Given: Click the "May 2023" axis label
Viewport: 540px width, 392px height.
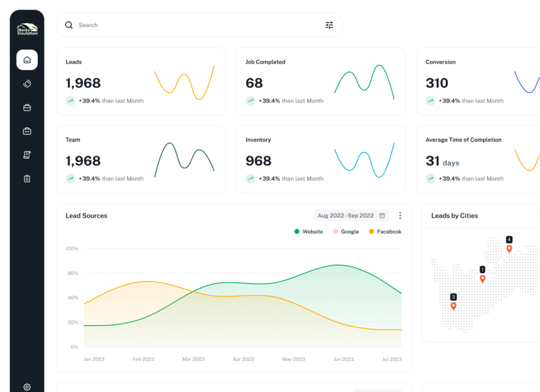Looking at the screenshot, I should point(294,359).
